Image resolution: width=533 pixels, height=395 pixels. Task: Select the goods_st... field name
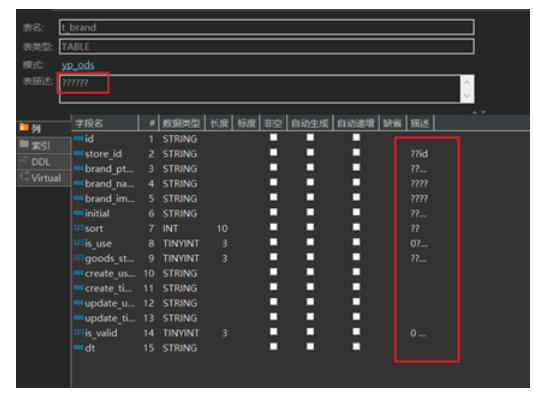tap(109, 259)
